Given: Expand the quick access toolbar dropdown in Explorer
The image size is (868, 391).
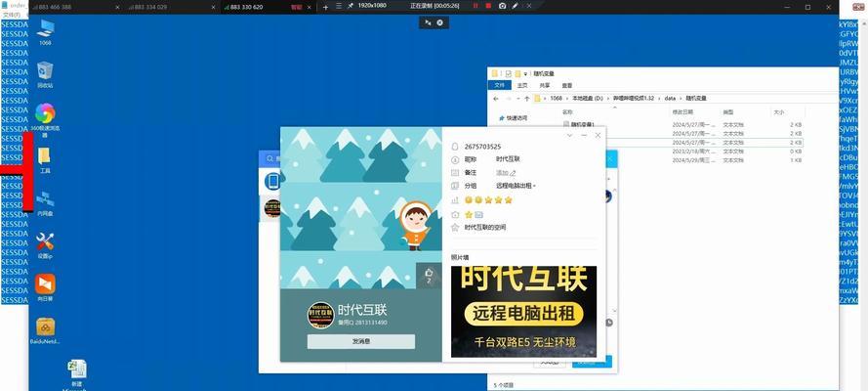Looking at the screenshot, I should 526,73.
